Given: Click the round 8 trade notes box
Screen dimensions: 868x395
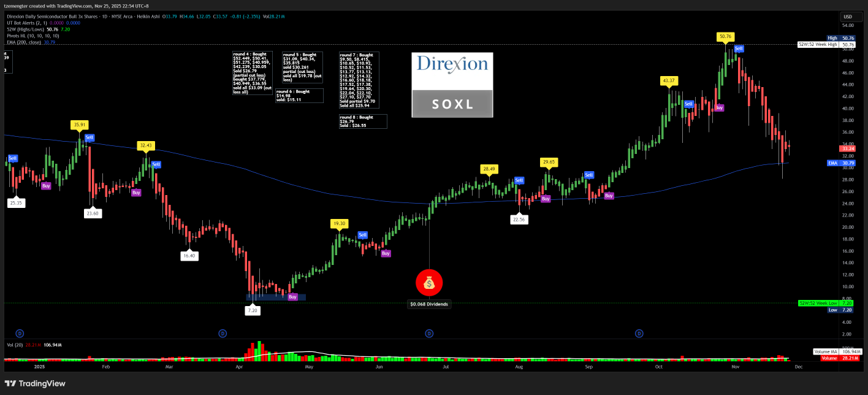Looking at the screenshot, I should click(x=363, y=121).
